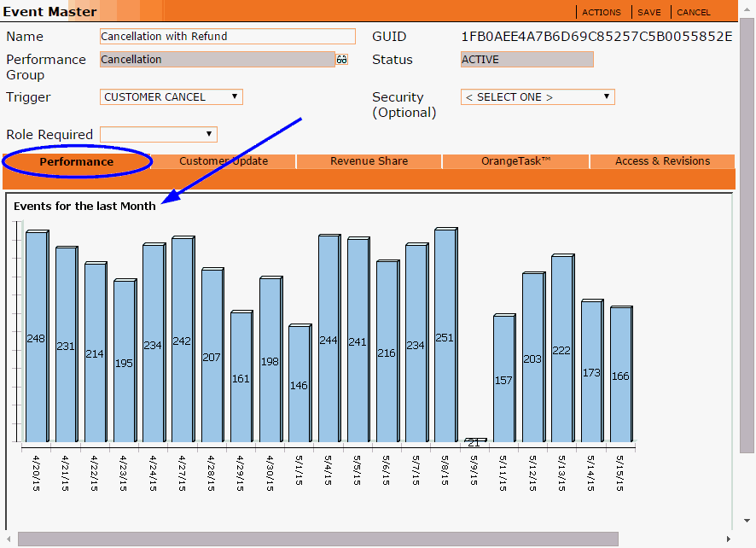Click the Status field showing ACTIVE

(526, 60)
